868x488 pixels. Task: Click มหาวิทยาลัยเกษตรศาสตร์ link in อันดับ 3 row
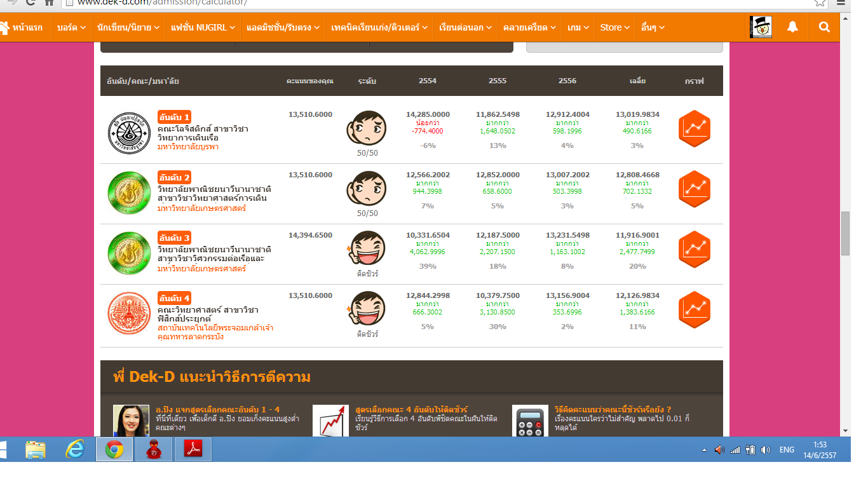pyautogui.click(x=201, y=268)
